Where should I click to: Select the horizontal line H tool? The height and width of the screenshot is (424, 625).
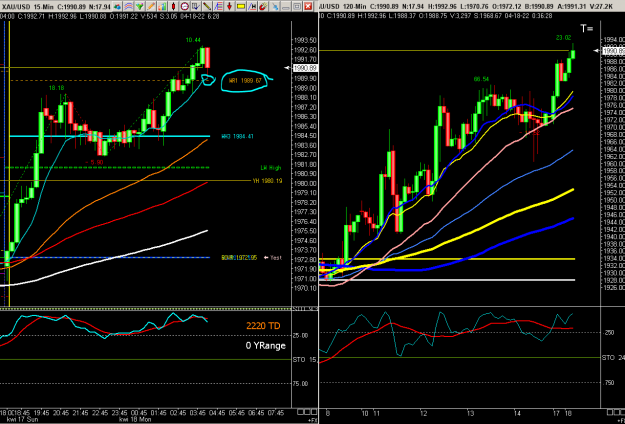pos(252,6)
